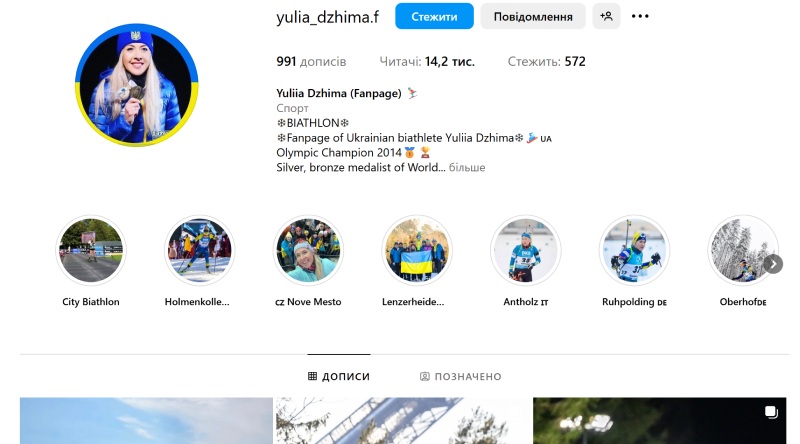This screenshot has width=800, height=444.
Task: Open the following list Стежить 572
Action: 546,62
